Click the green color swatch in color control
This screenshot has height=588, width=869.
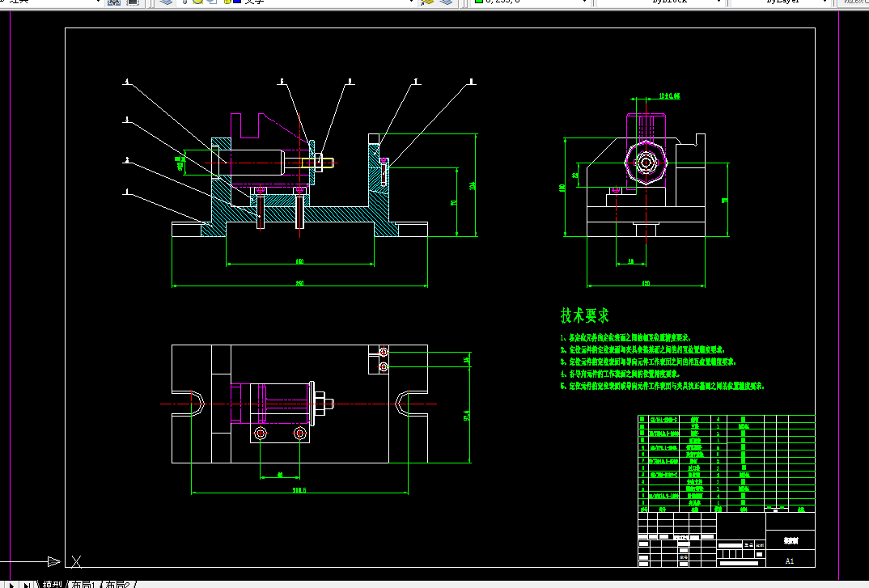[479, 2]
